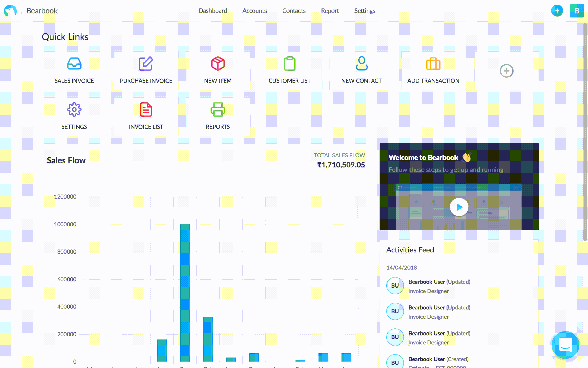Click the Bearbook bear logo icon

point(10,10)
